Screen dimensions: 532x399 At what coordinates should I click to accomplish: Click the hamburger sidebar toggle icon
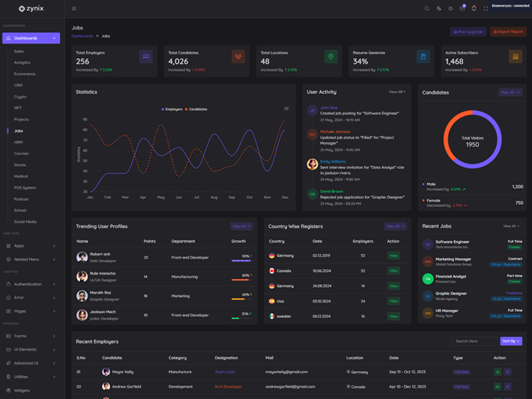[74, 9]
